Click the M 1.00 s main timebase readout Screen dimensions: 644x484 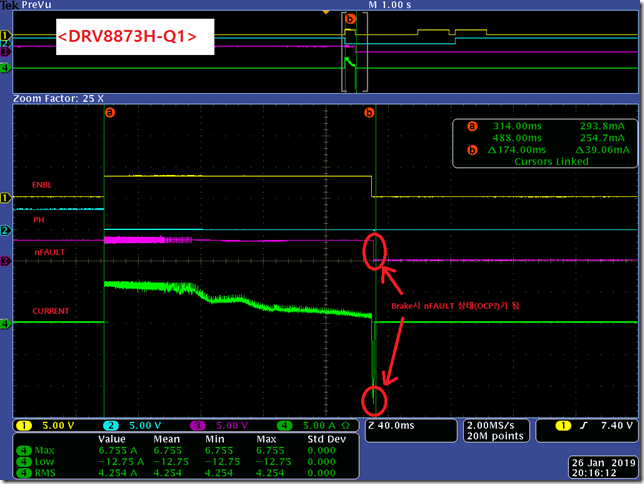(390, 5)
